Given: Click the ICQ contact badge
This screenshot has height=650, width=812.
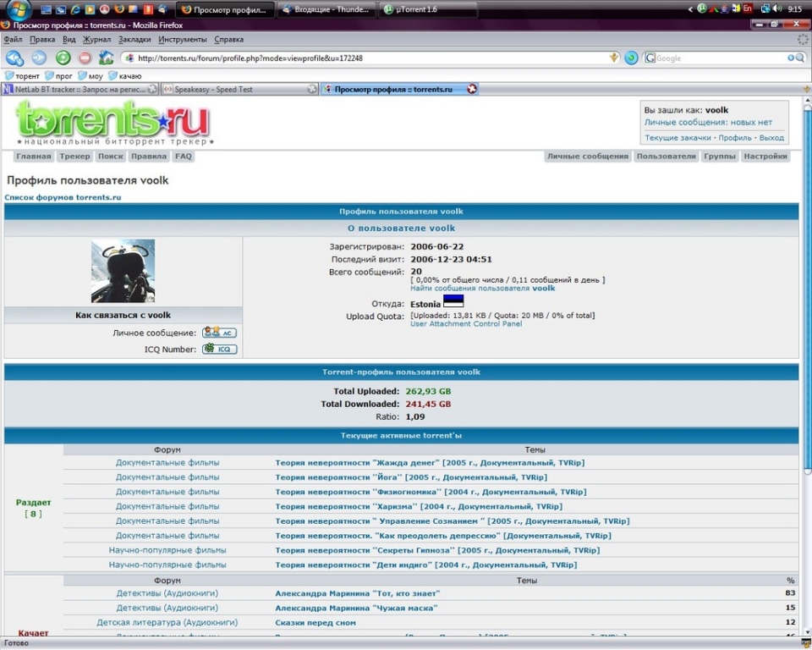Looking at the screenshot, I should coord(219,349).
